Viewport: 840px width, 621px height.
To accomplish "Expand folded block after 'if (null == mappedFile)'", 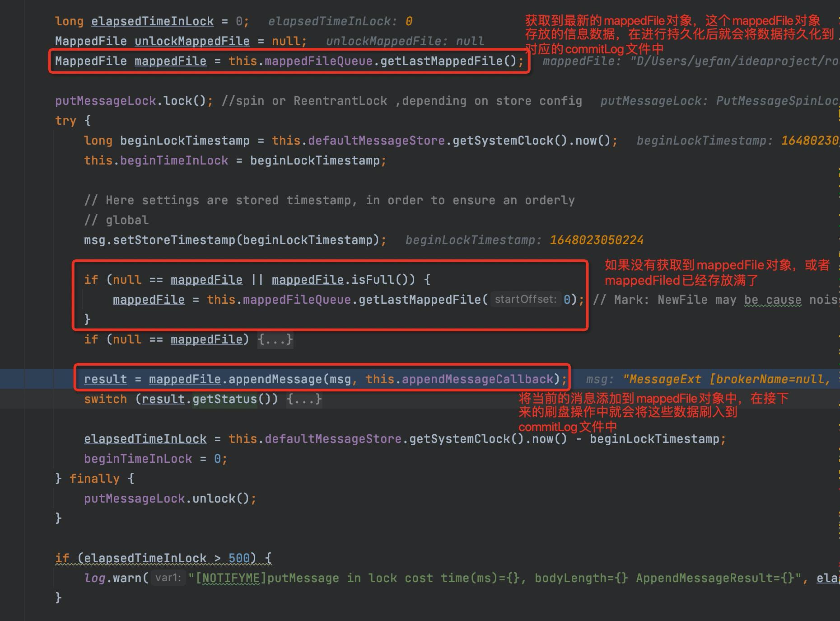I will tap(275, 339).
